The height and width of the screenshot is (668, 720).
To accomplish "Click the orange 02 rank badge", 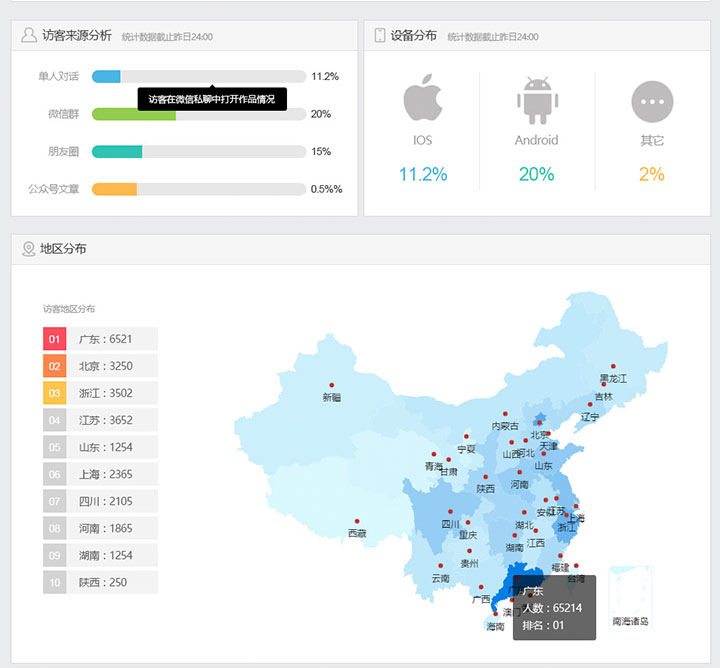I will 55,366.
